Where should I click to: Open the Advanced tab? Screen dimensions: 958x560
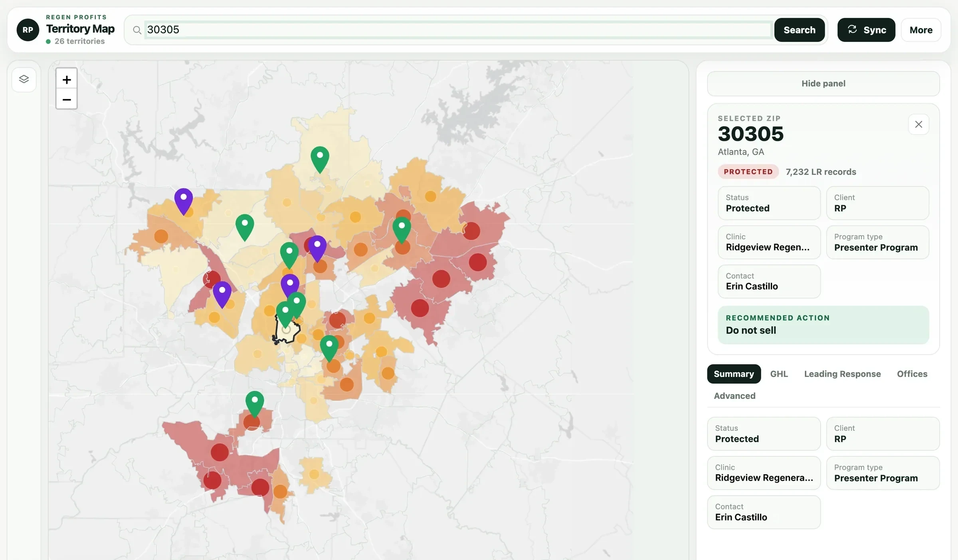734,396
